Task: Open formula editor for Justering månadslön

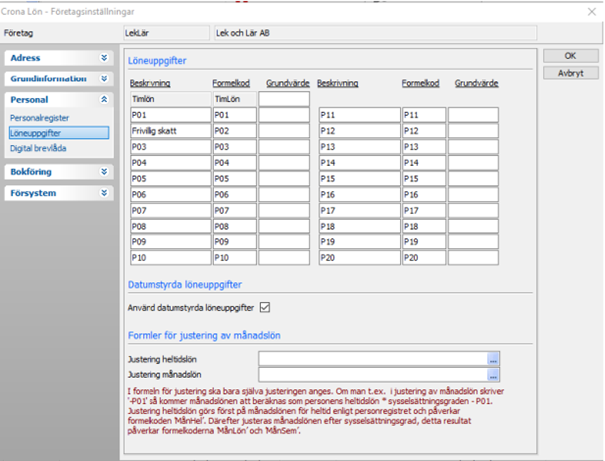Action: click(x=493, y=374)
